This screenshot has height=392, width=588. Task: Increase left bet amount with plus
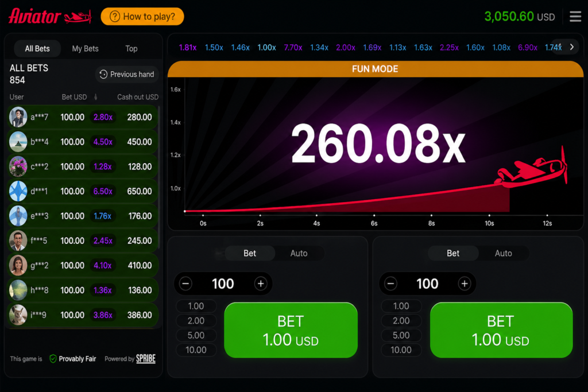pyautogui.click(x=261, y=284)
